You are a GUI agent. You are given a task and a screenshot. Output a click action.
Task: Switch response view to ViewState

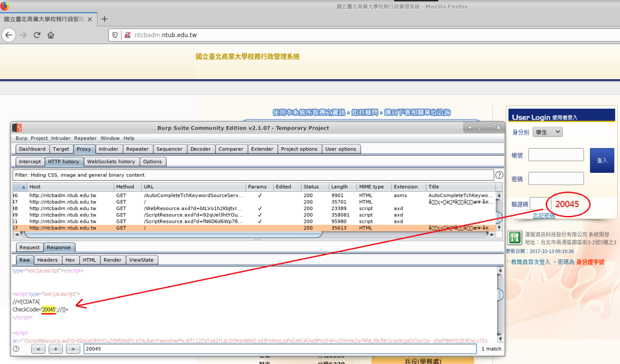coord(141,260)
